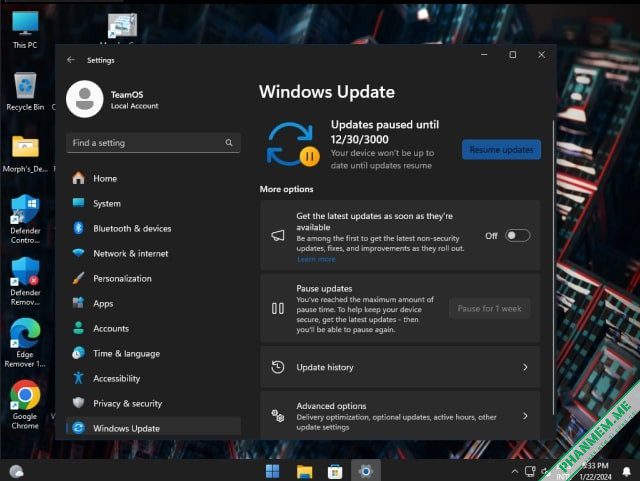
Task: Click the Network wifi icon
Action: [78, 253]
